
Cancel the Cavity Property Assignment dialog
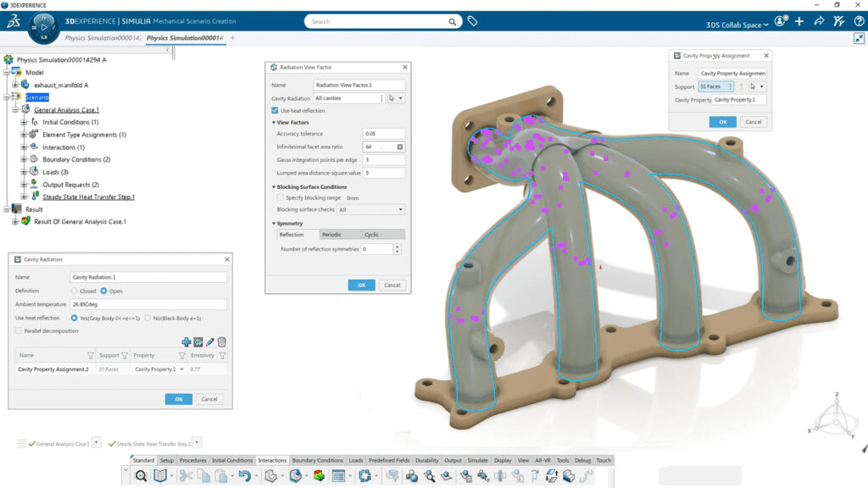(753, 122)
